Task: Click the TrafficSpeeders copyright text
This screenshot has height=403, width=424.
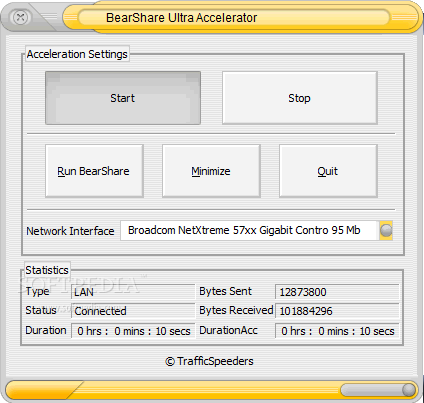Action: point(209,361)
